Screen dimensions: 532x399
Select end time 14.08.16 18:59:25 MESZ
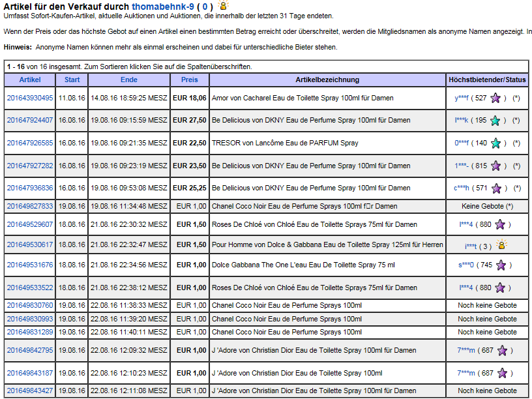[129, 98]
